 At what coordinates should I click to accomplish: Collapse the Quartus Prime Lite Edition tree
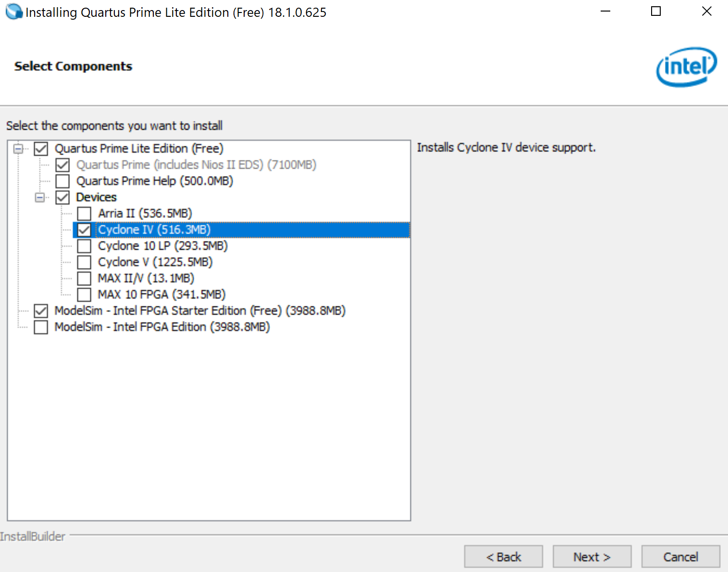click(x=18, y=149)
